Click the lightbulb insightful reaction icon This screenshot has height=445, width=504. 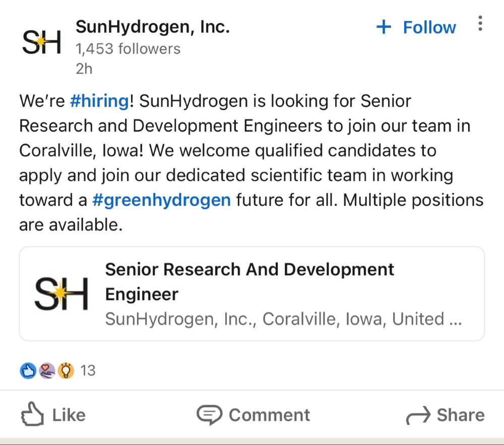[66, 371]
